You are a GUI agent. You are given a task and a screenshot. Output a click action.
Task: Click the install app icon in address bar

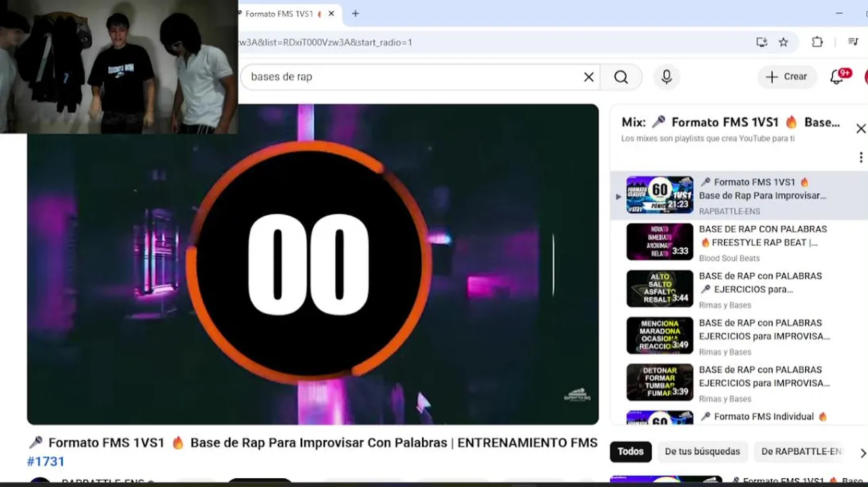click(762, 42)
